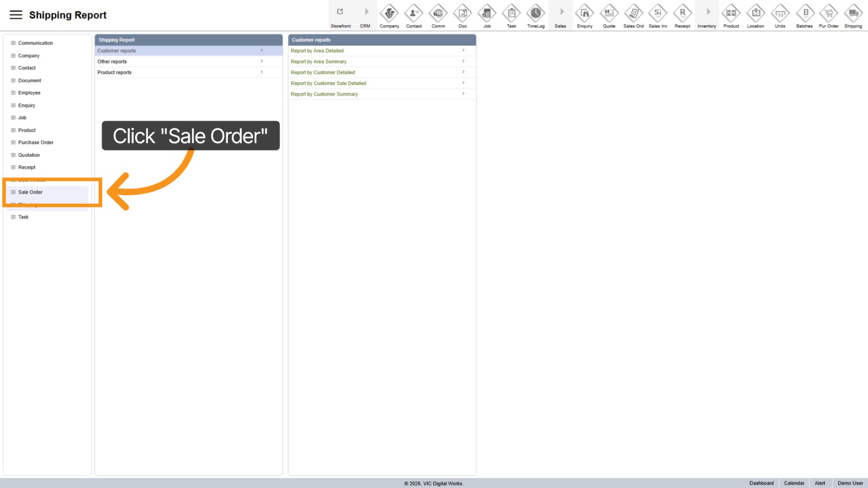Open the Alert footer link
868x488 pixels.
pos(820,483)
